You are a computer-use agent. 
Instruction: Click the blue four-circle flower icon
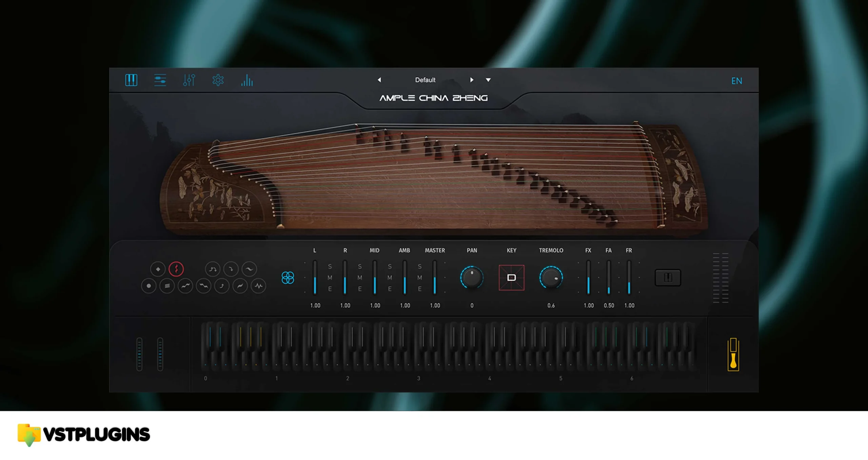pos(288,278)
